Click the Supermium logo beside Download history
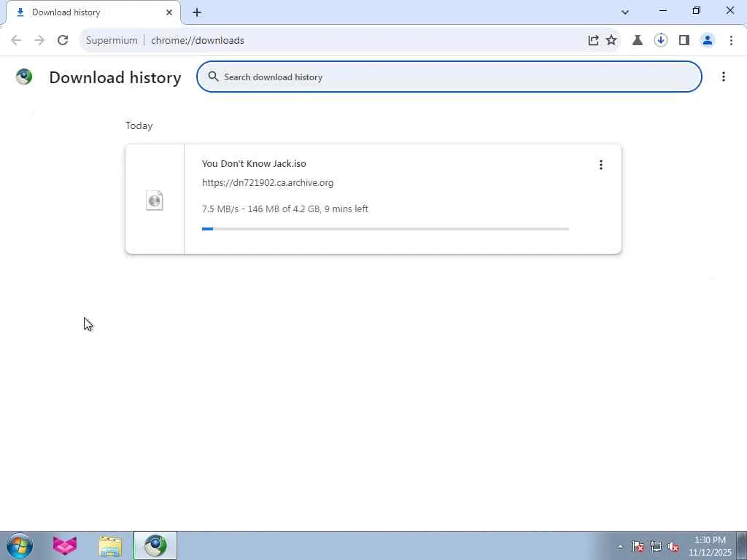 click(x=24, y=77)
